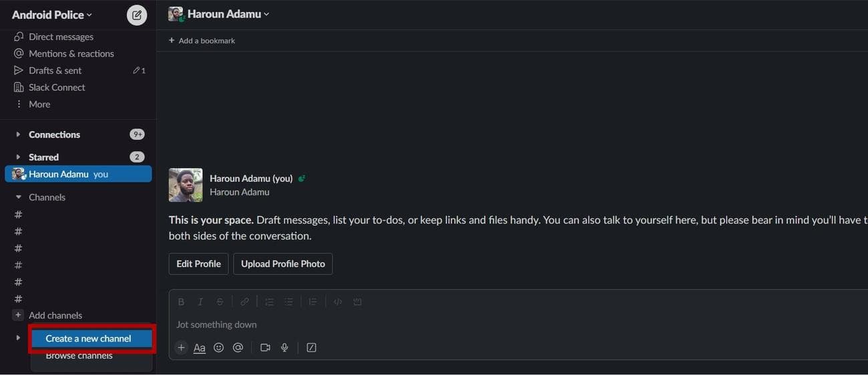Expand the Starred section

pyautogui.click(x=18, y=157)
